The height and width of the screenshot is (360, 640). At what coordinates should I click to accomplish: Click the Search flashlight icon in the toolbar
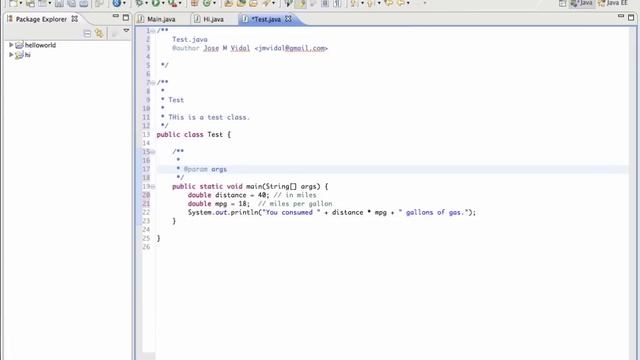click(266, 3)
